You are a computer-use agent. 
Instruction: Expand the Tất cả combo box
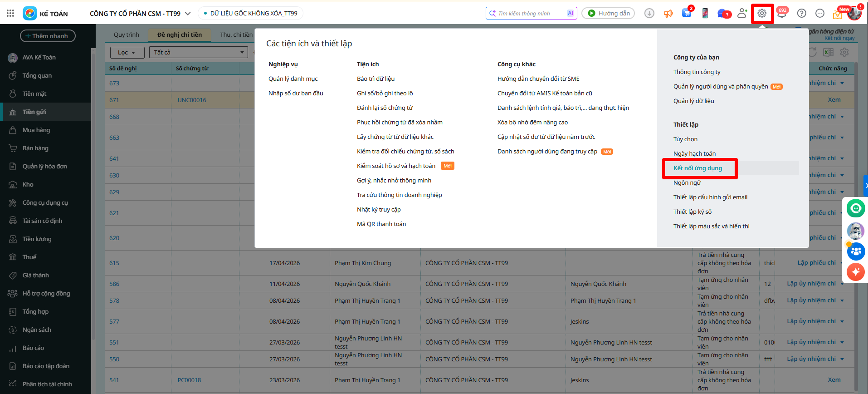pyautogui.click(x=198, y=53)
